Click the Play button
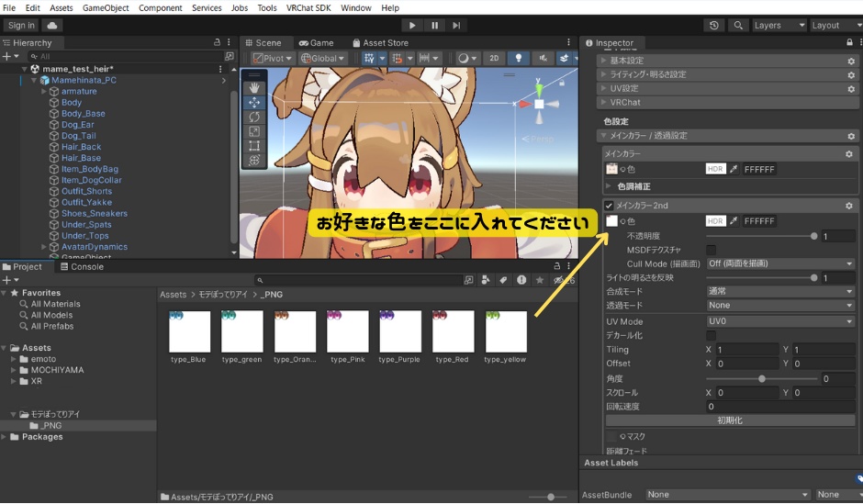This screenshot has height=504, width=863. (x=412, y=26)
